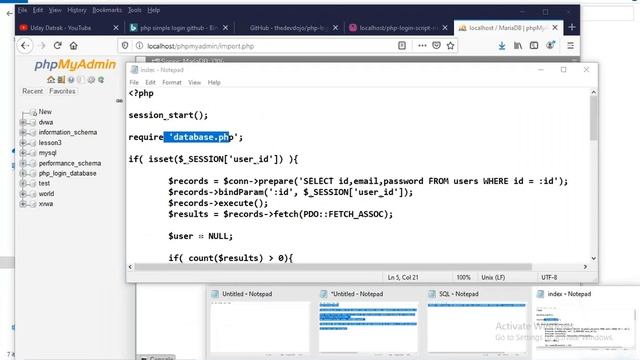
Task: Open Firefox hamburger application menu
Action: coord(571,46)
